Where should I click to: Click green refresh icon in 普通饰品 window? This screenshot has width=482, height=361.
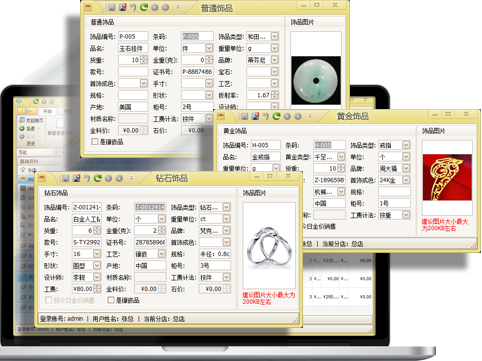tap(144, 7)
